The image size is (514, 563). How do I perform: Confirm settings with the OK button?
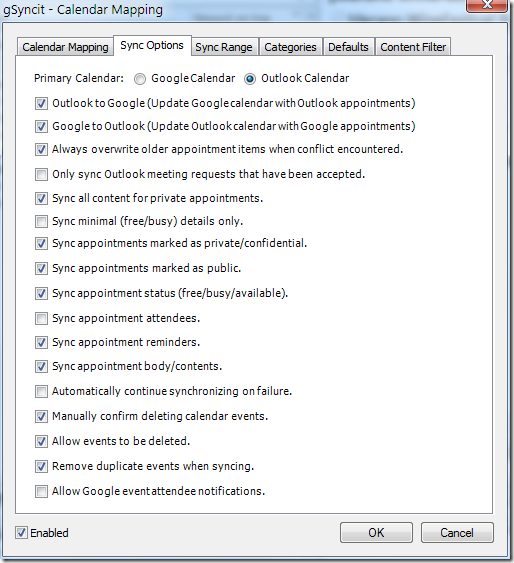pyautogui.click(x=376, y=532)
